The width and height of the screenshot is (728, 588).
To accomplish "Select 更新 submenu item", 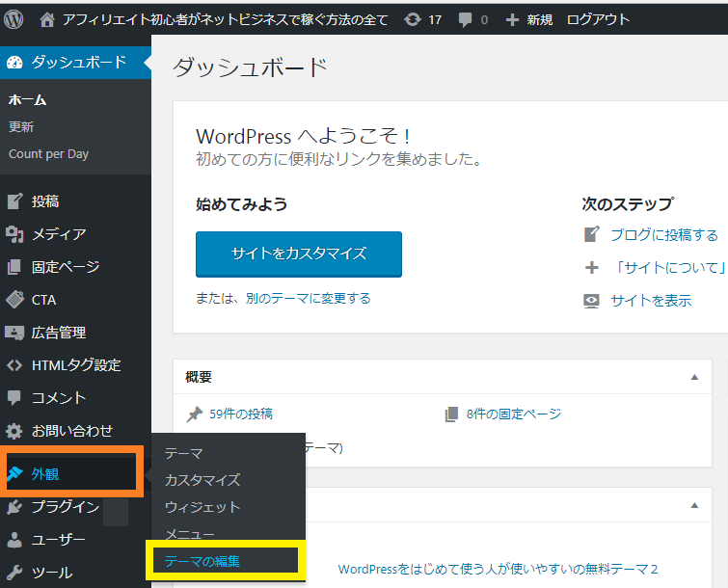I will pyautogui.click(x=21, y=126).
